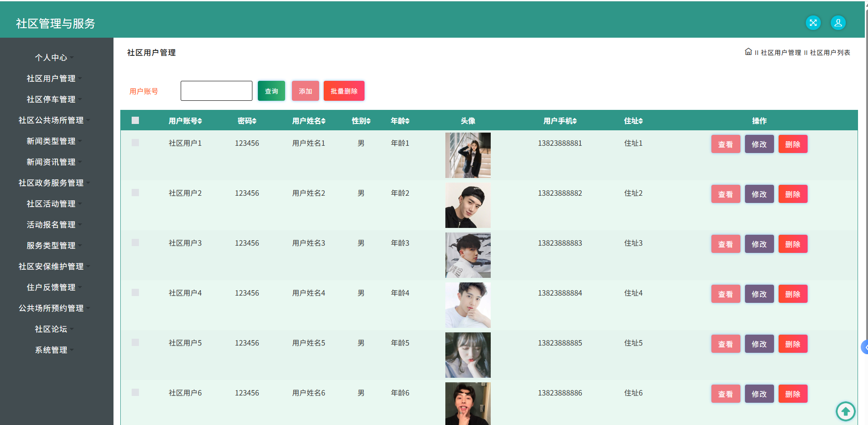Click the back-to-top arrow icon
The image size is (868, 425).
(845, 411)
